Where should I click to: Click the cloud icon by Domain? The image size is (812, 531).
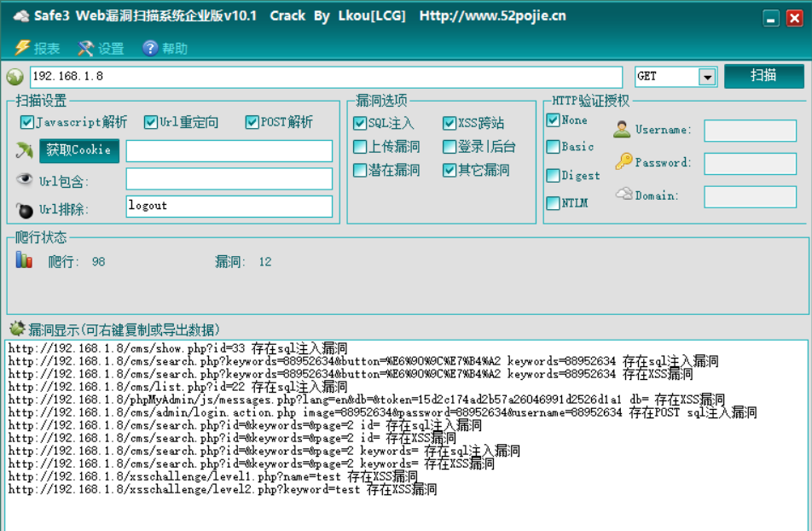(624, 194)
